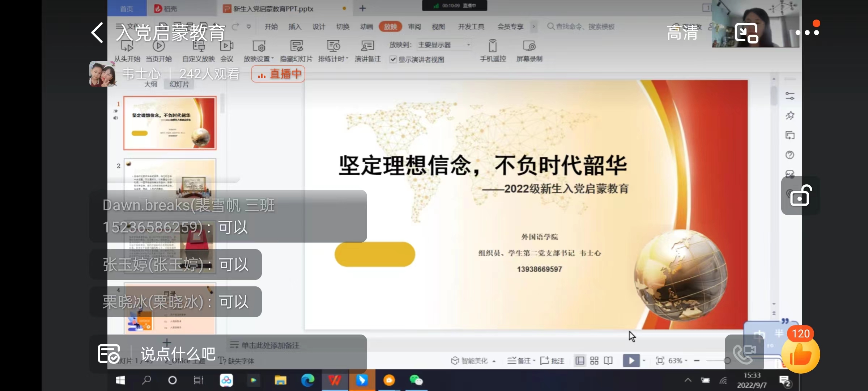
Task: Open the three-dots more options menu
Action: [807, 32]
